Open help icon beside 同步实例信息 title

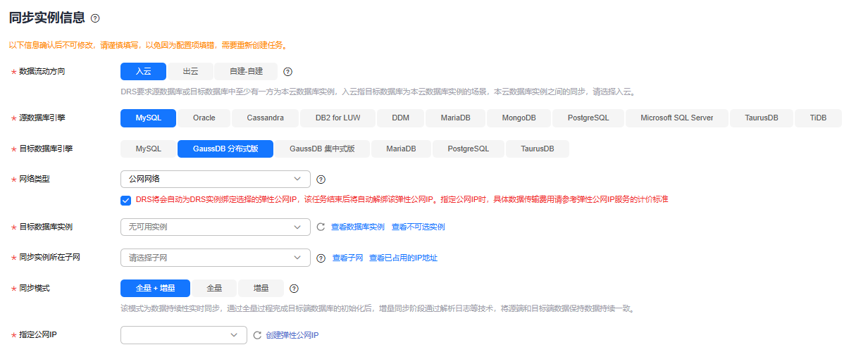pyautogui.click(x=96, y=18)
